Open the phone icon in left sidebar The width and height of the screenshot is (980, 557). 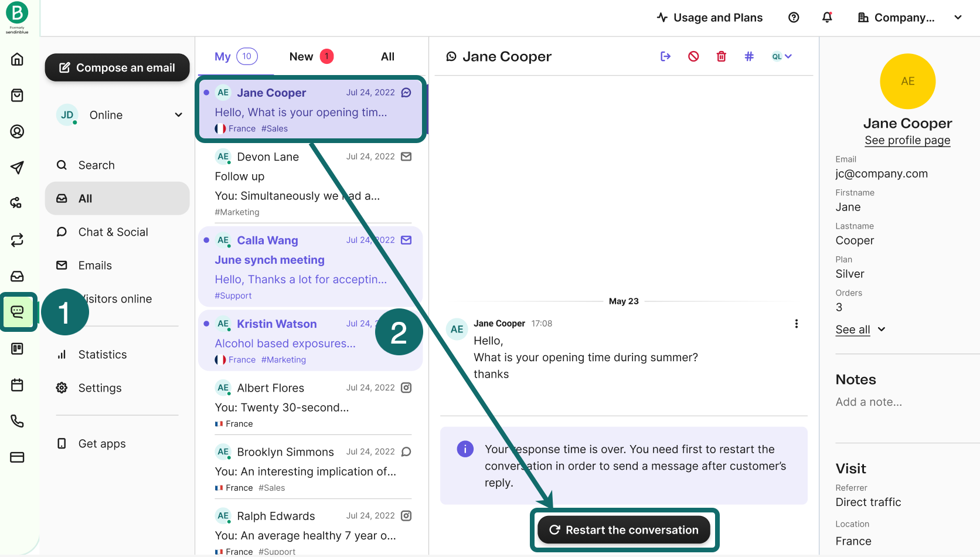pos(17,421)
